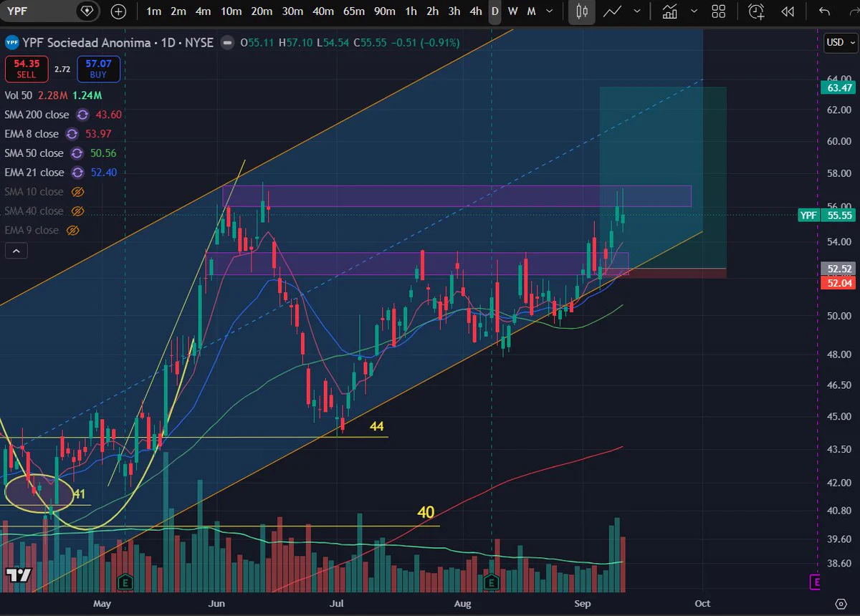The image size is (860, 616).
Task: Choose the line drawing tool icon in toolbar
Action: point(612,11)
